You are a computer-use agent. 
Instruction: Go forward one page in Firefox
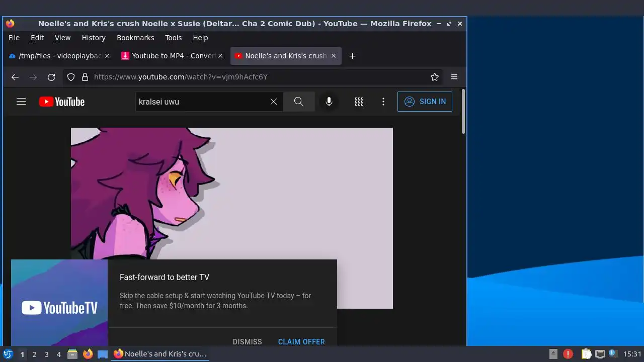(x=33, y=77)
